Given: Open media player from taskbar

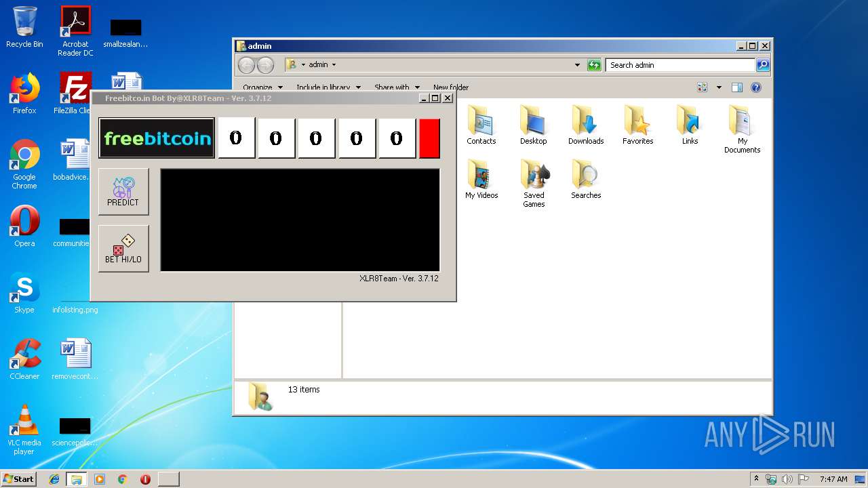Looking at the screenshot, I should coord(100,479).
